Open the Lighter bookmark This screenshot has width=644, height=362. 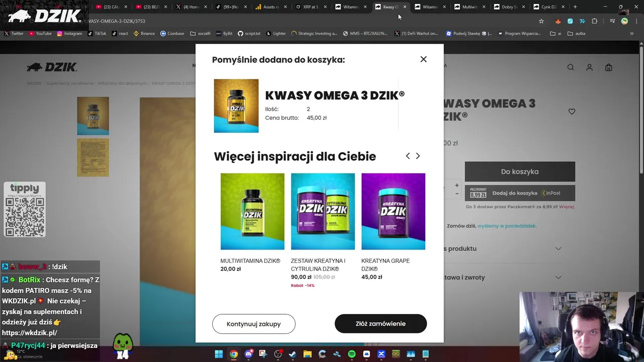coord(276,34)
